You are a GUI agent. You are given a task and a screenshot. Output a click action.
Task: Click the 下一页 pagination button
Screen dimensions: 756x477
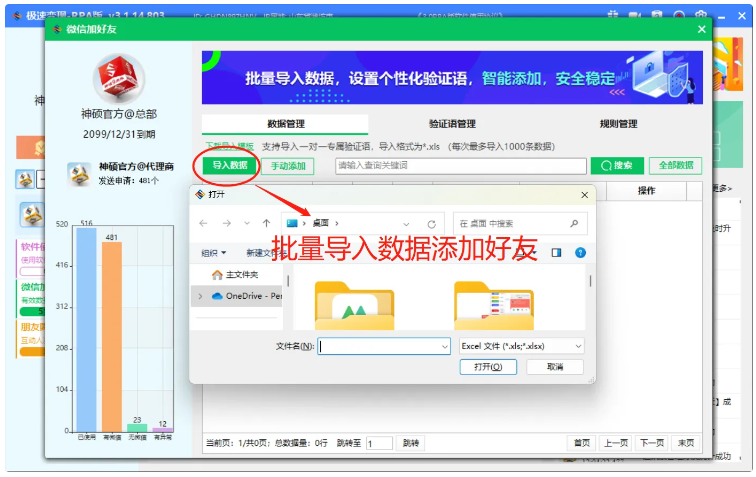pyautogui.click(x=651, y=443)
